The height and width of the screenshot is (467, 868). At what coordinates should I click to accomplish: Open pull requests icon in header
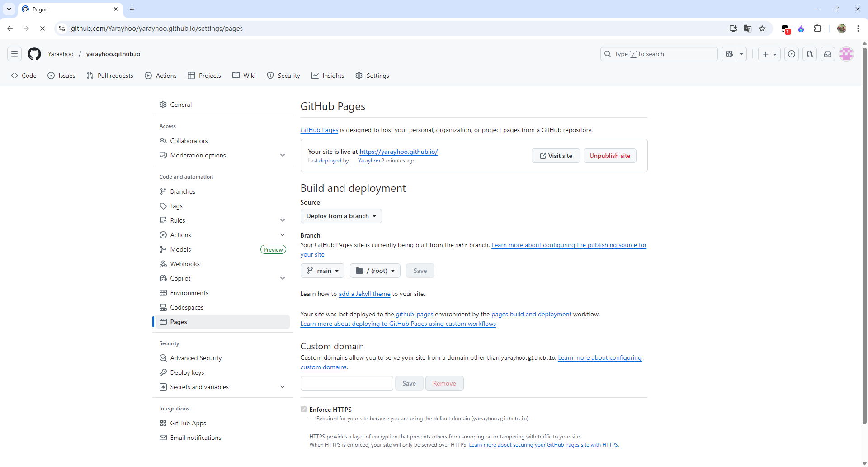(x=810, y=54)
